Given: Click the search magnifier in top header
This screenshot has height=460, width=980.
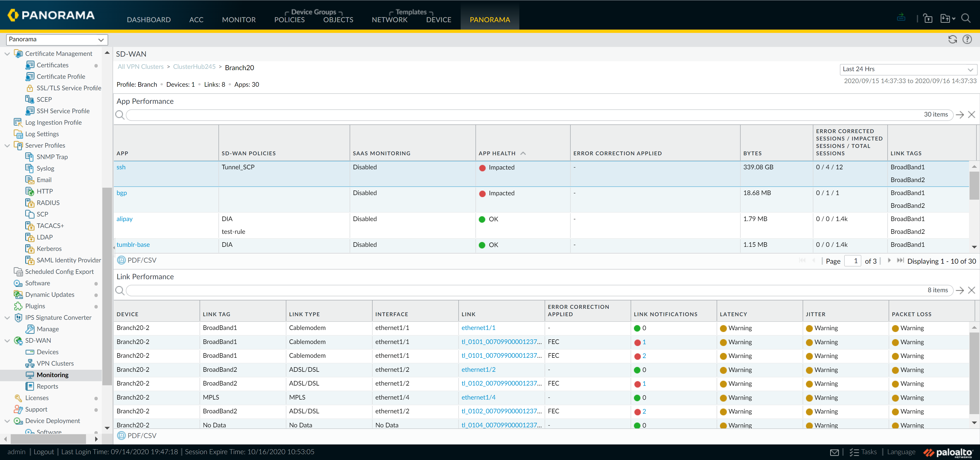Looking at the screenshot, I should click(966, 18).
